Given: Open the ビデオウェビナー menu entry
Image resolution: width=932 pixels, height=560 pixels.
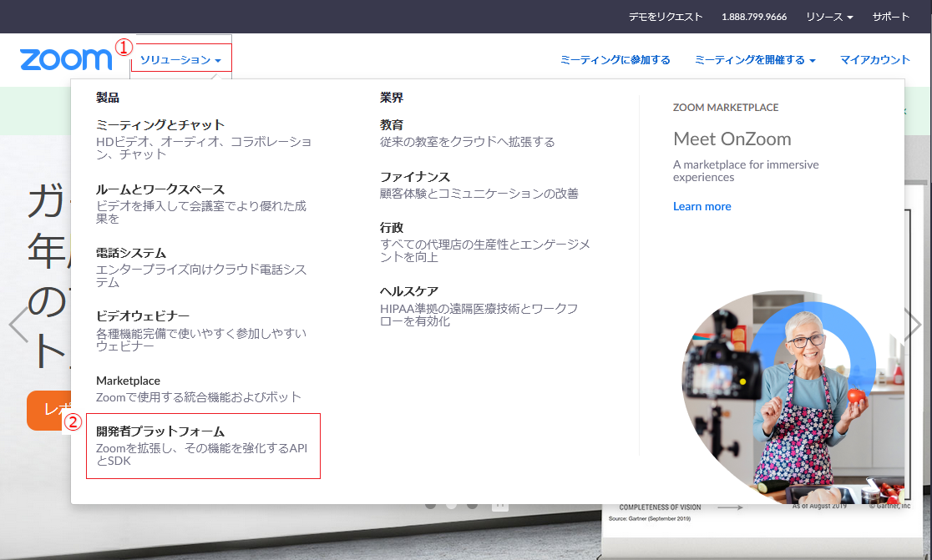Looking at the screenshot, I should click(x=143, y=316).
